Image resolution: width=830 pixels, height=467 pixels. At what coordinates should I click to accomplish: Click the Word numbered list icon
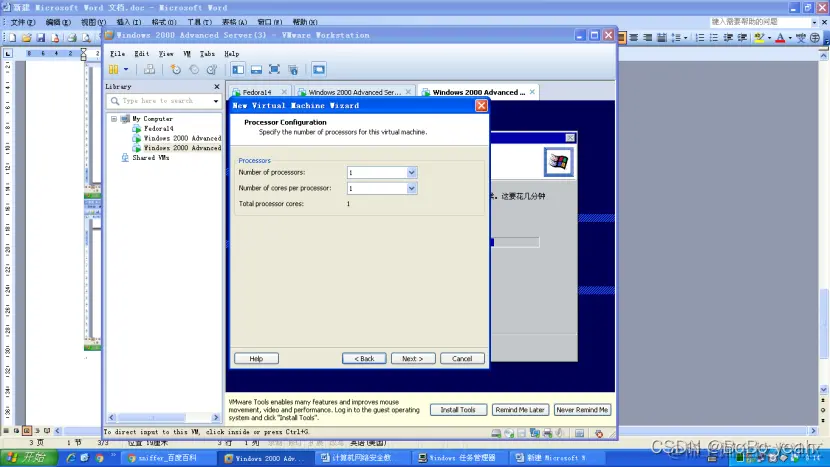pyautogui.click(x=700, y=38)
